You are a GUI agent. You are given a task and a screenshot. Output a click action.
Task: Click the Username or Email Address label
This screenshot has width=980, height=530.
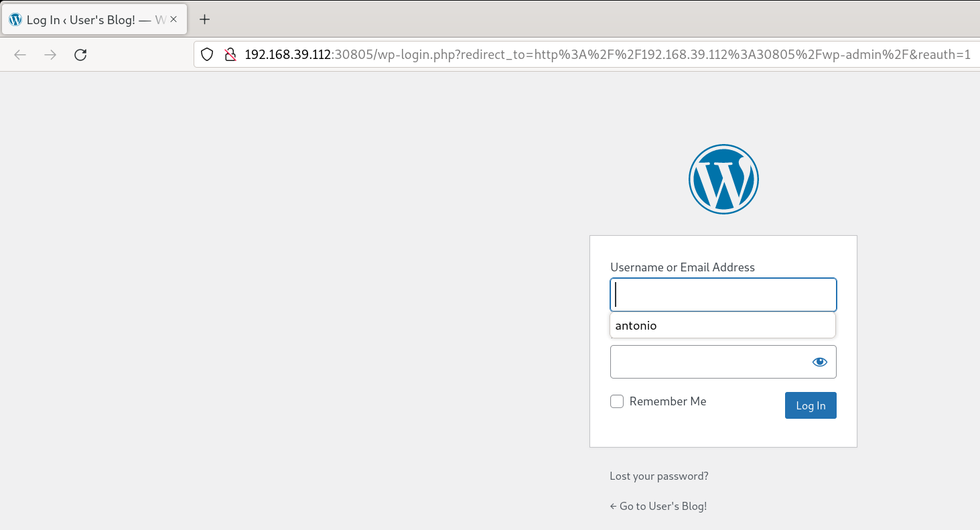tap(682, 267)
